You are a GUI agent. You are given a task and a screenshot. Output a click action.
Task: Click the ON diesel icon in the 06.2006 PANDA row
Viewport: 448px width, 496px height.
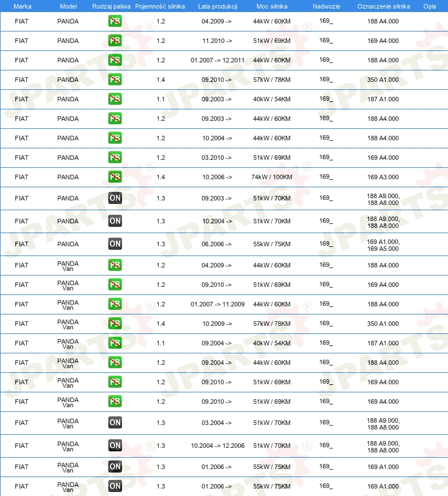[115, 244]
